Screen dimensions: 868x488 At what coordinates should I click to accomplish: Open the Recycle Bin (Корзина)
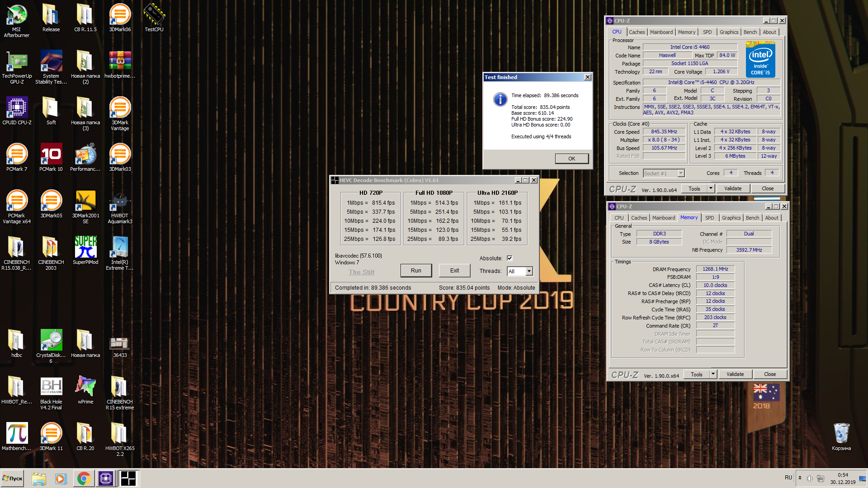841,436
